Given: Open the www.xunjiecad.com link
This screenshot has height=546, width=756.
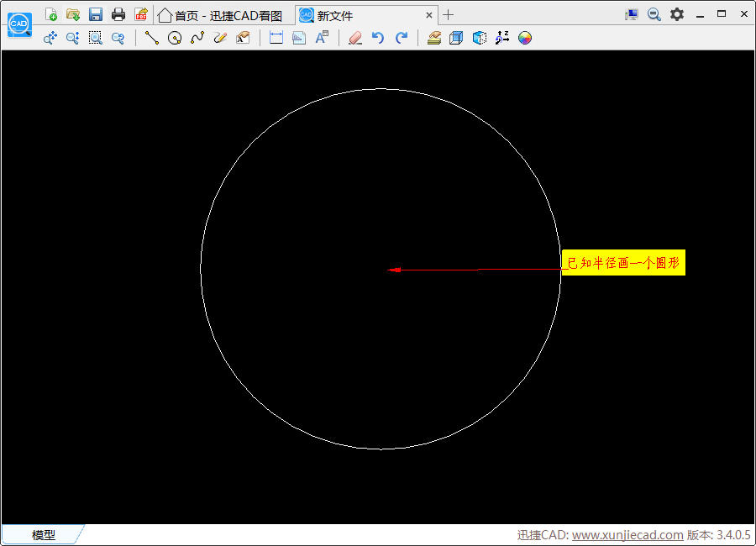Looking at the screenshot, I should pos(627,535).
